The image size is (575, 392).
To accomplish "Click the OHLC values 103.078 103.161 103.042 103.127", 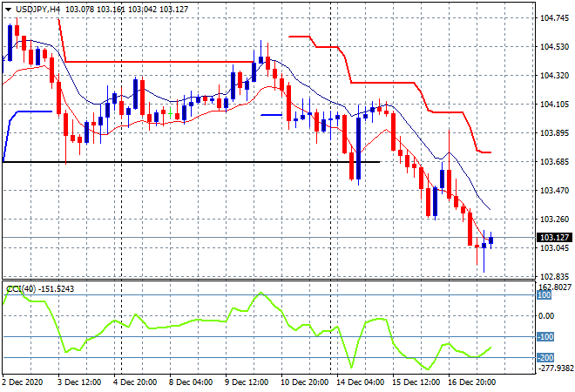I will click(x=127, y=10).
